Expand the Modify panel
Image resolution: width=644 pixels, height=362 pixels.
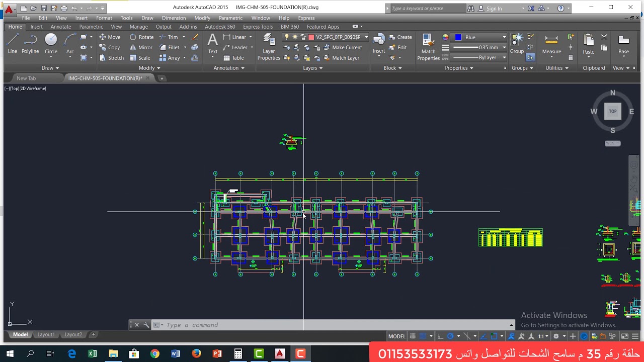pyautogui.click(x=149, y=68)
